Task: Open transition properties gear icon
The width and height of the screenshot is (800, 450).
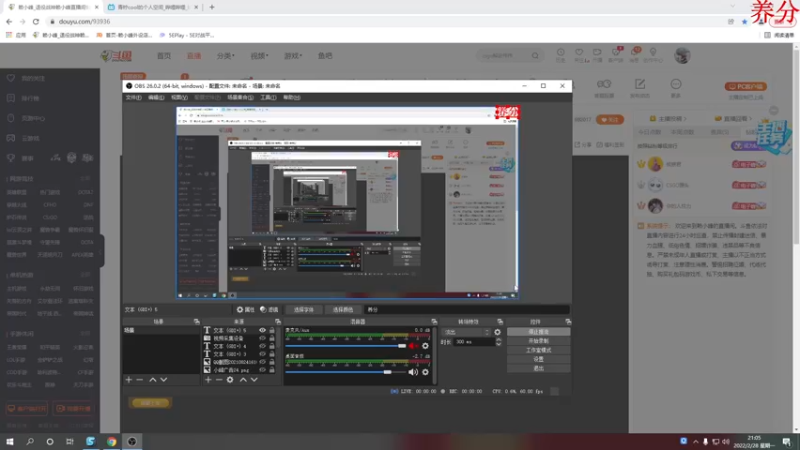Action: click(x=497, y=332)
